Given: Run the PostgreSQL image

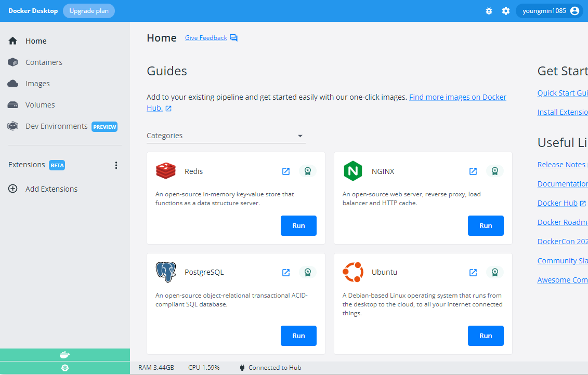Looking at the screenshot, I should point(298,336).
